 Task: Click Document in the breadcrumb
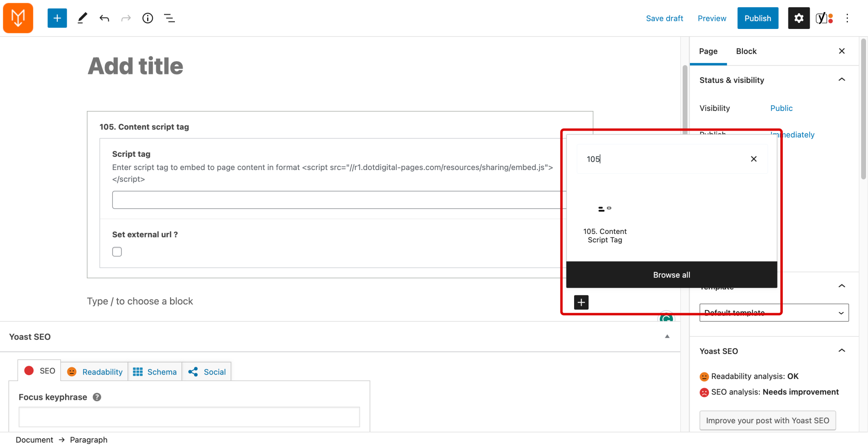34,440
